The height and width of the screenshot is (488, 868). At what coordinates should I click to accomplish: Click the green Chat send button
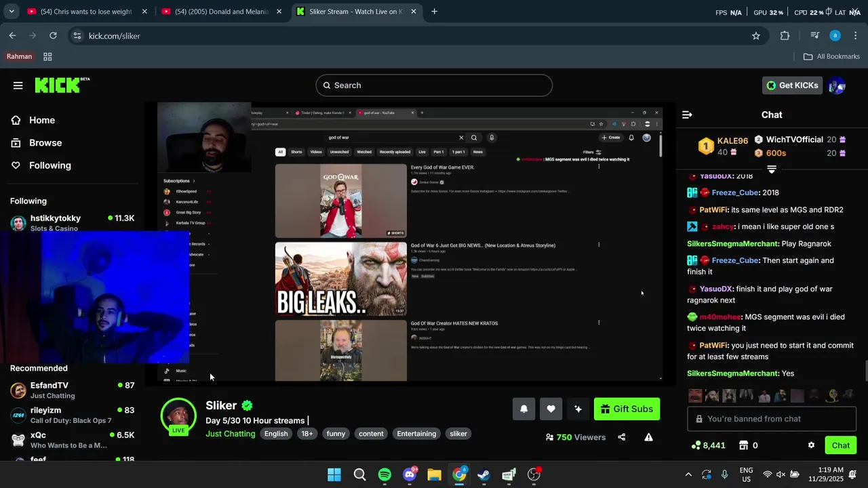[841, 445]
